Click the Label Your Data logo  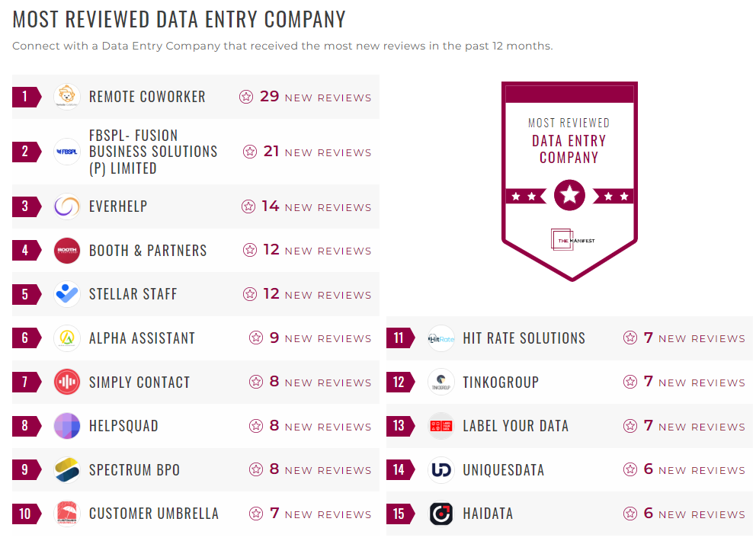(x=440, y=426)
